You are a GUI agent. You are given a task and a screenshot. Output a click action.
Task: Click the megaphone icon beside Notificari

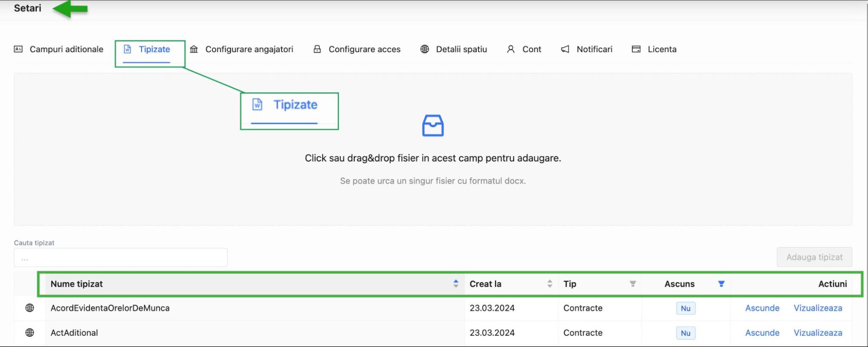tap(565, 49)
